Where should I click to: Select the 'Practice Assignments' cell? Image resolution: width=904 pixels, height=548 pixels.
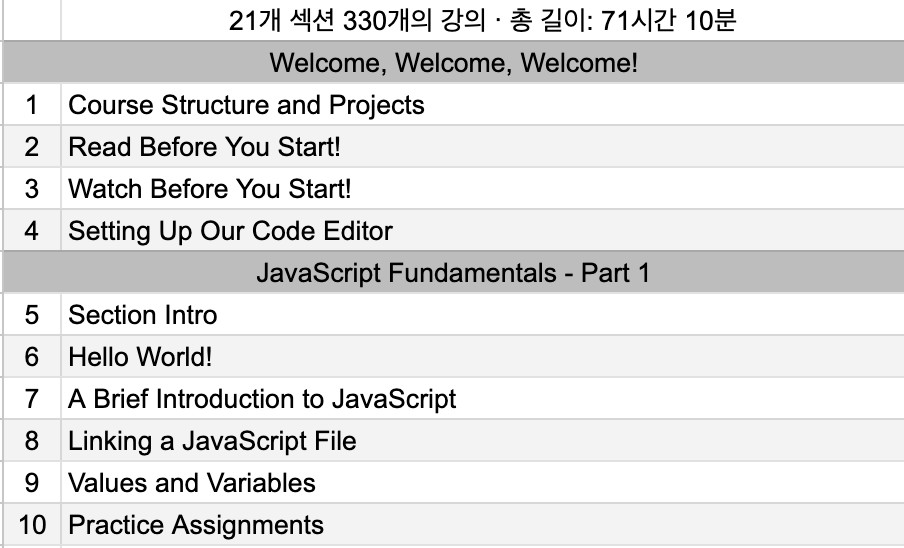click(x=482, y=525)
